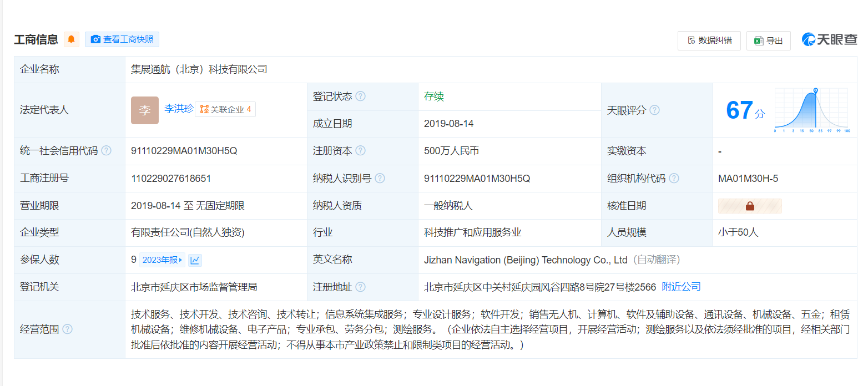Click help icon next to 注册资本

click(361, 151)
